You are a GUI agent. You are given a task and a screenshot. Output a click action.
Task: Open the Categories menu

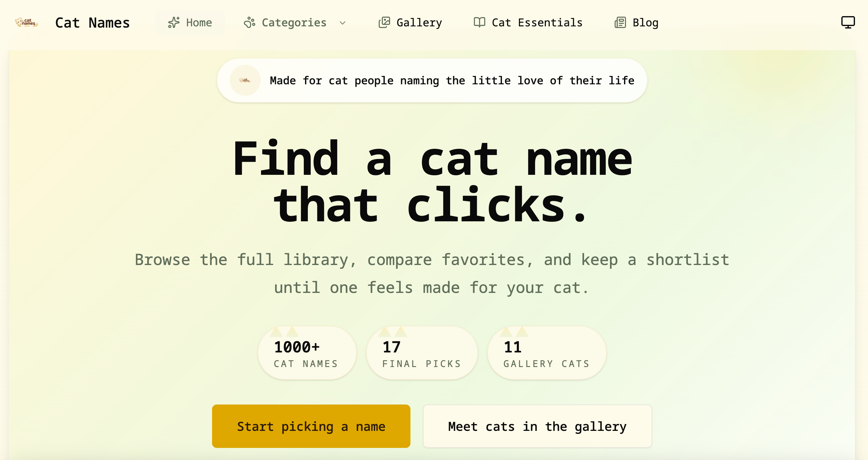[x=294, y=23]
